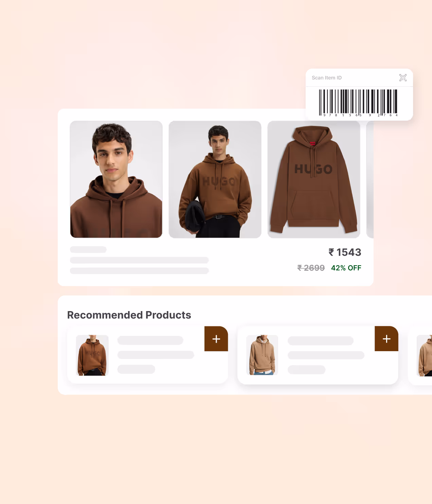Add the brown Hugo hoodie recommendation
The height and width of the screenshot is (504, 432).
(x=216, y=339)
